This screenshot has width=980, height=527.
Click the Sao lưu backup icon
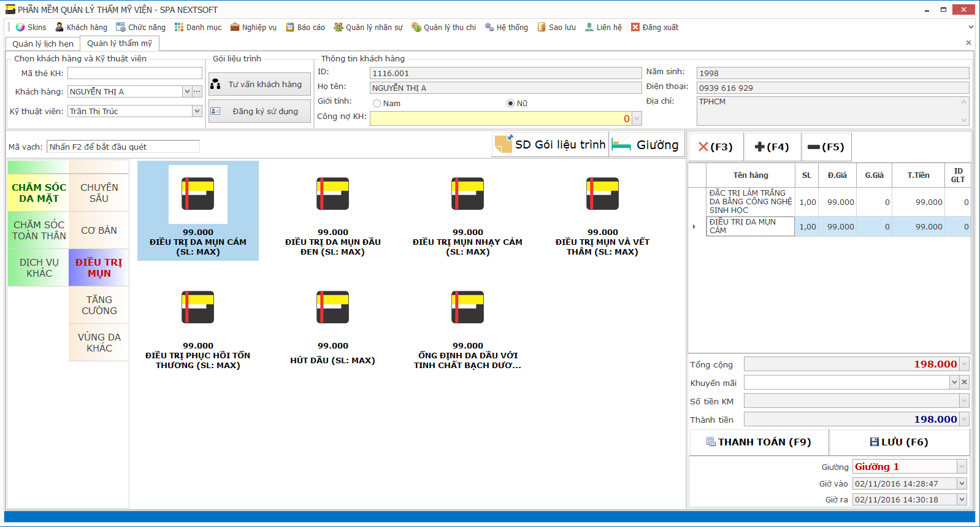542,27
